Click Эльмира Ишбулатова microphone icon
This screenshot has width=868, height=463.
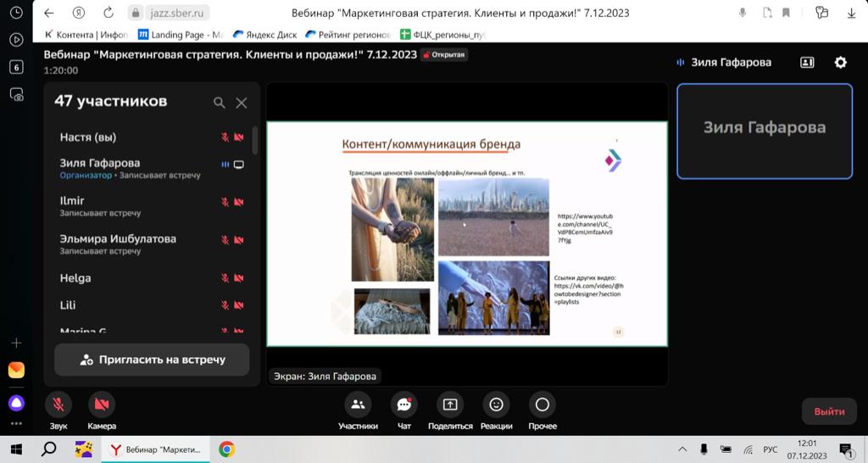[x=225, y=240]
